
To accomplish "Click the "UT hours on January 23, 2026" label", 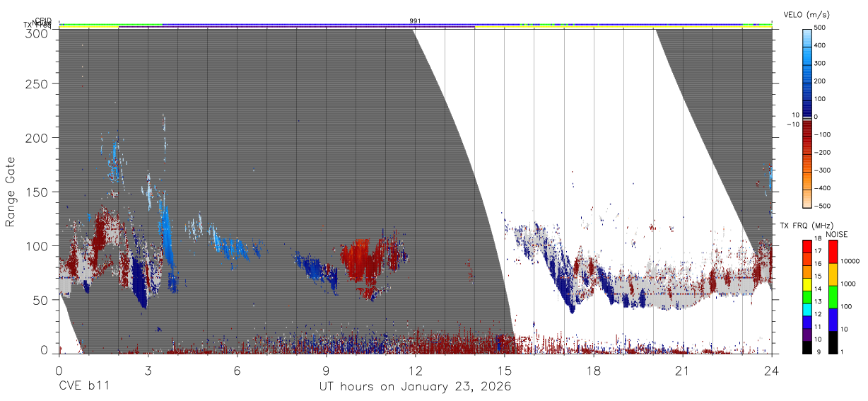I will click(x=416, y=386).
